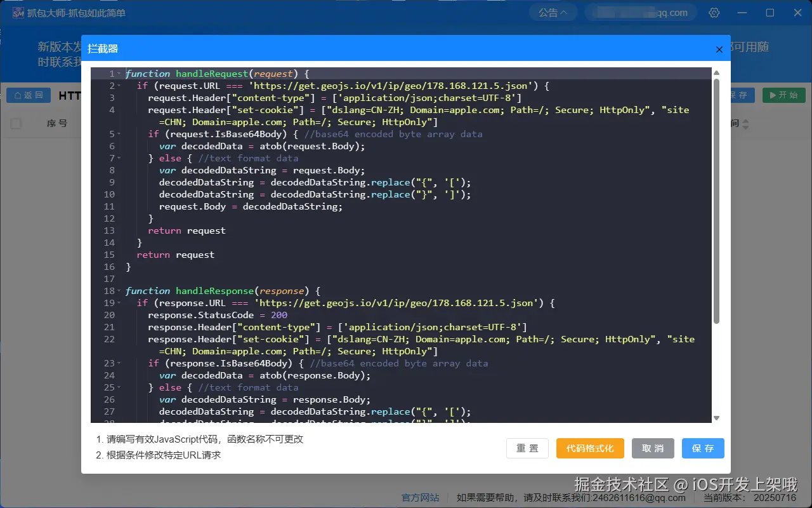
Task: Click 'response.StatusCode = 200' on line 20
Action: [x=218, y=315]
